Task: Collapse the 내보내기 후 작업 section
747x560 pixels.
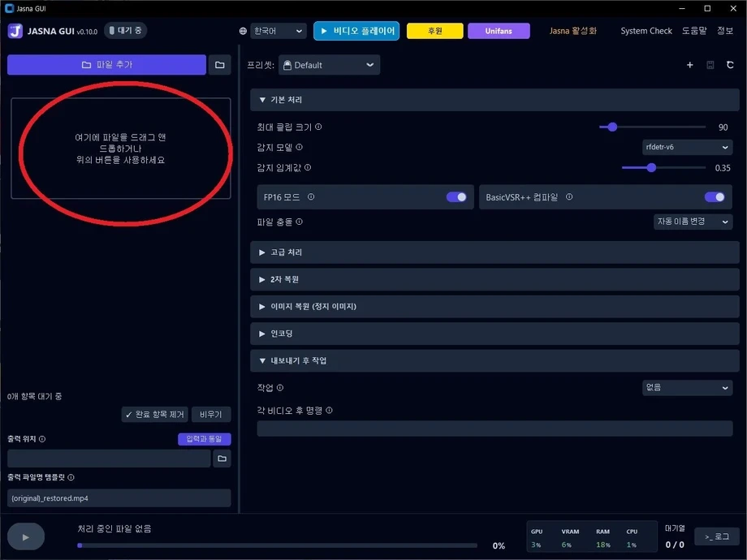Action: [x=494, y=361]
